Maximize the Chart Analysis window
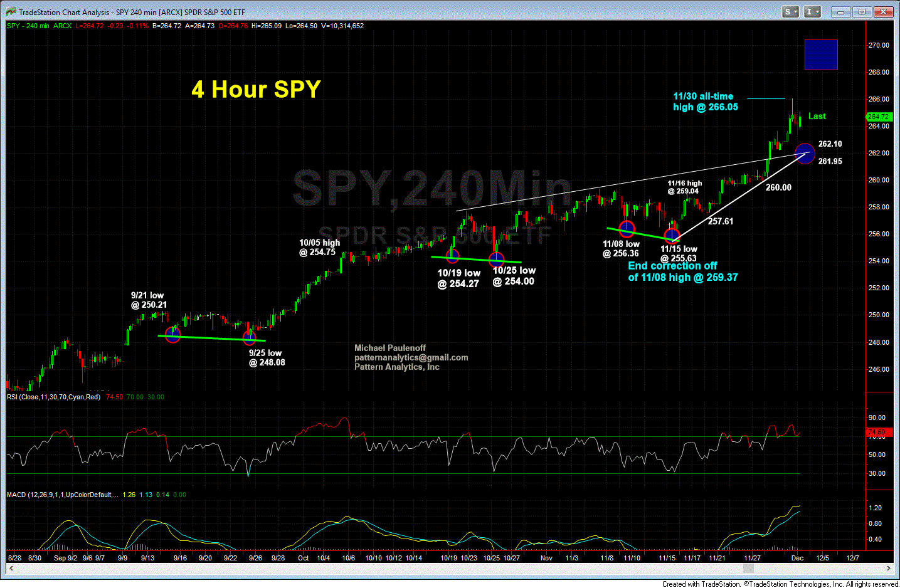 [862, 12]
